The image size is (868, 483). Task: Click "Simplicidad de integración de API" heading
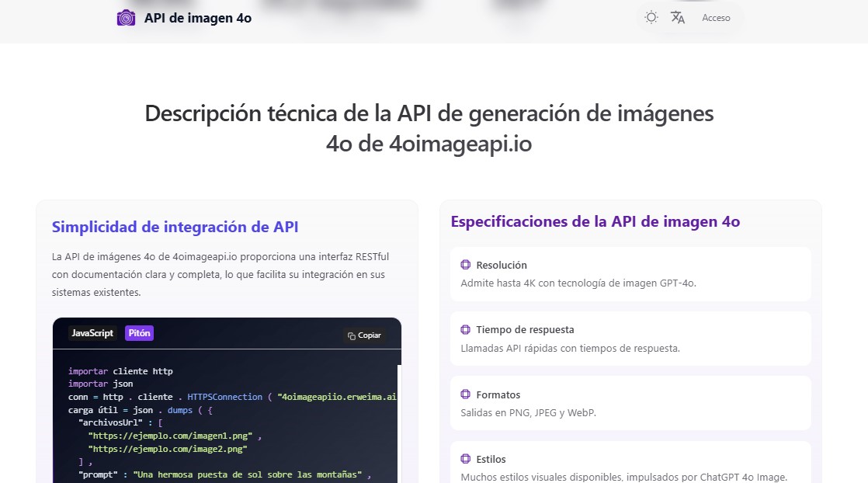point(175,228)
